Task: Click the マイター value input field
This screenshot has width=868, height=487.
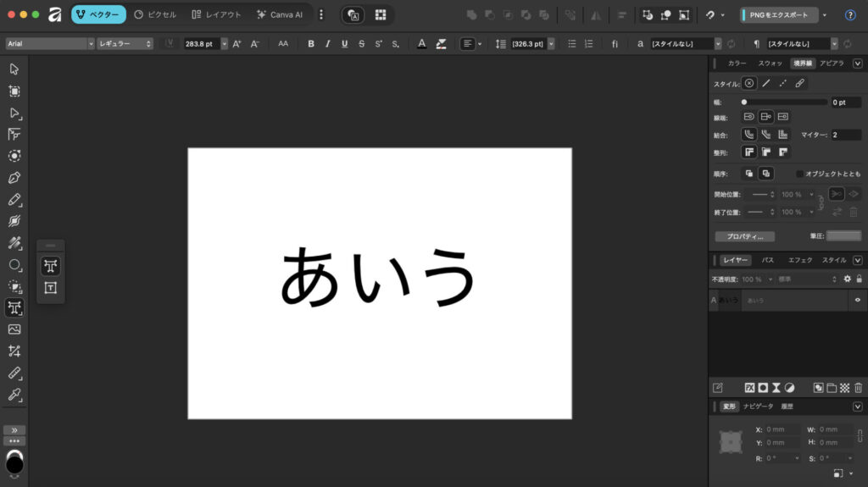Action: [x=845, y=135]
